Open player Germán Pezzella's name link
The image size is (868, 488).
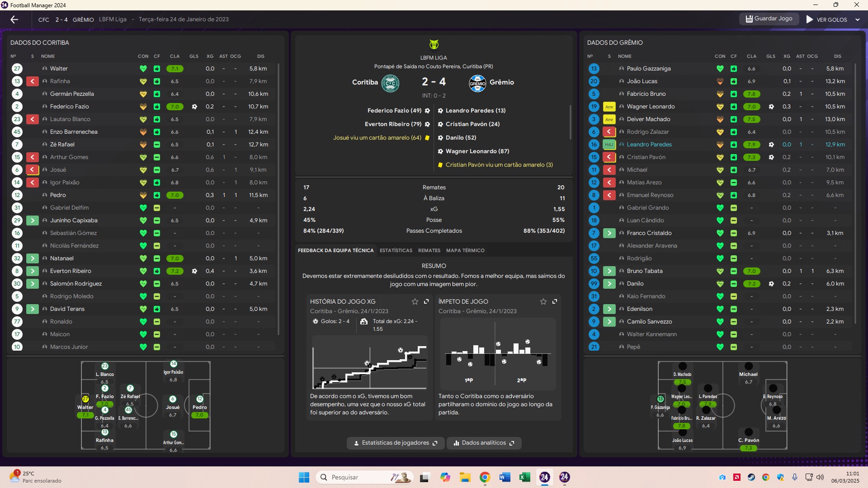(x=72, y=94)
